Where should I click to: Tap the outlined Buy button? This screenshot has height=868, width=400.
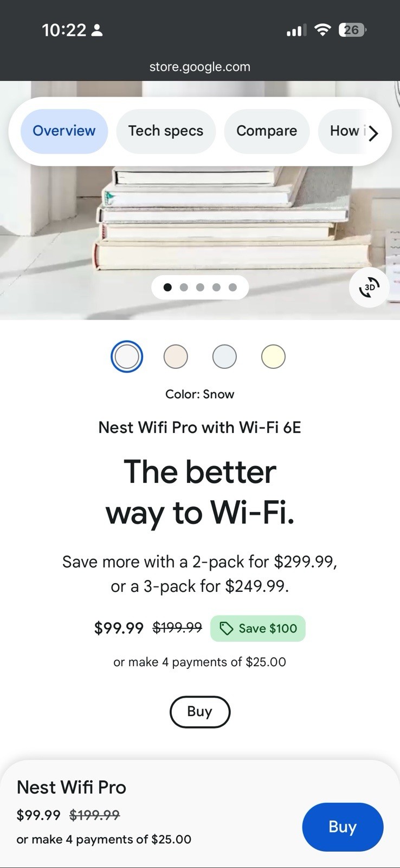click(200, 712)
